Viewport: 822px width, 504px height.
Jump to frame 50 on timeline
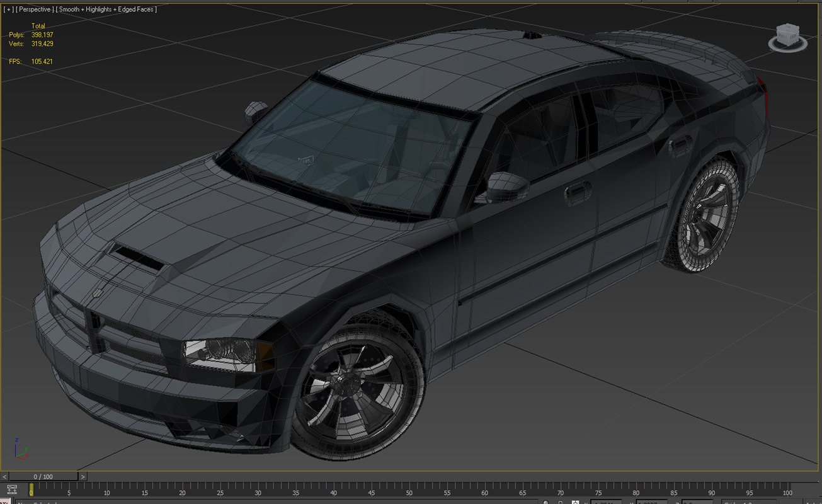(409, 490)
